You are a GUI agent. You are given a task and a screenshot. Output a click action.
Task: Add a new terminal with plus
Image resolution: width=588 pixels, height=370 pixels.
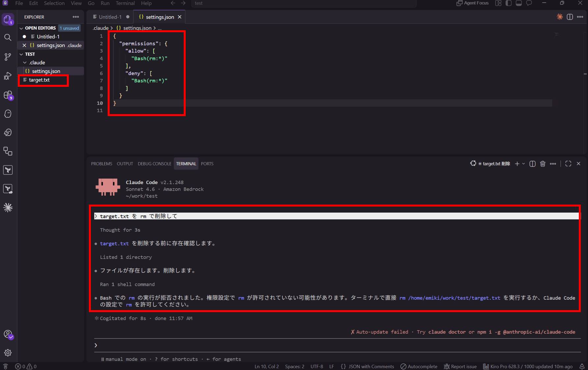(x=517, y=164)
